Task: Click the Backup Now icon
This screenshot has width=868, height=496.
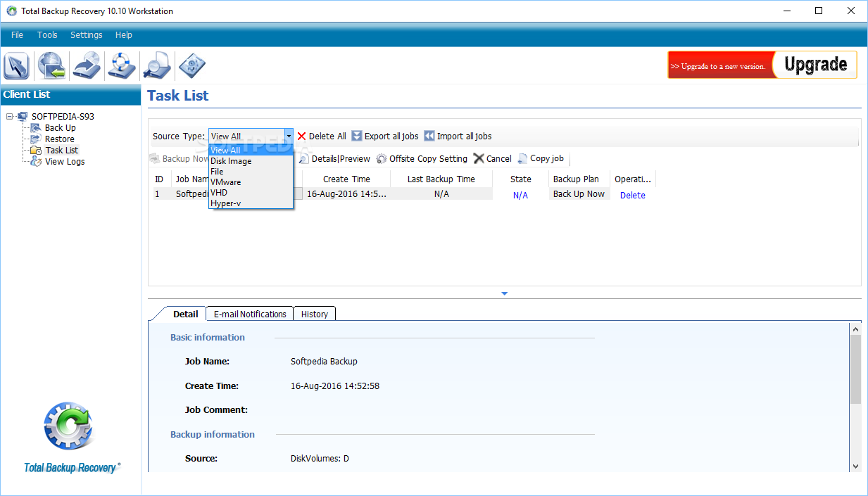Action: 154,159
